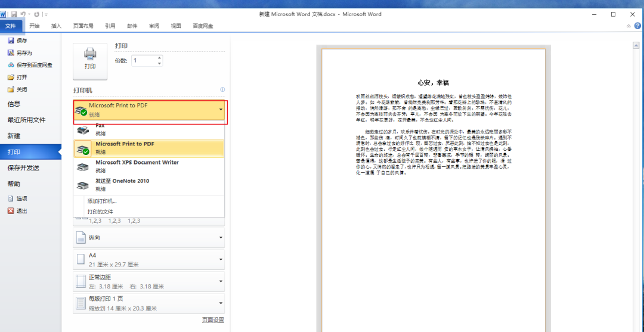Click the pages-per-sheet icon beside 每版打印 1 页
This screenshot has height=332, width=644.
(x=80, y=303)
